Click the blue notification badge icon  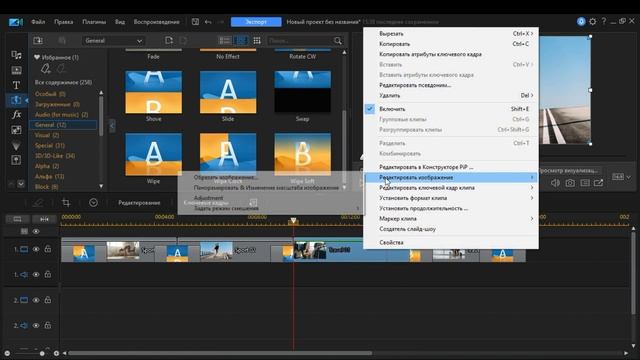tap(581, 22)
